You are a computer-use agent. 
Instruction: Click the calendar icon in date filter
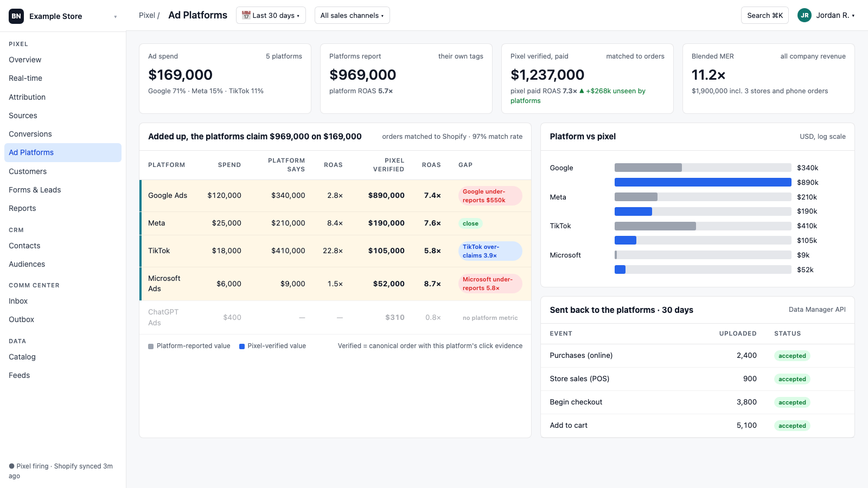[246, 15]
